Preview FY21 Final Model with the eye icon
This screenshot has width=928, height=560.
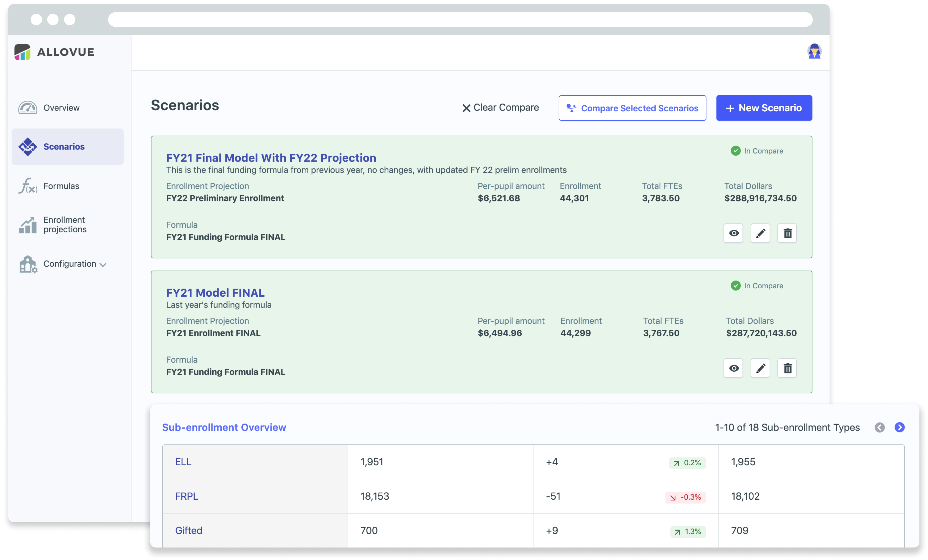click(x=733, y=233)
